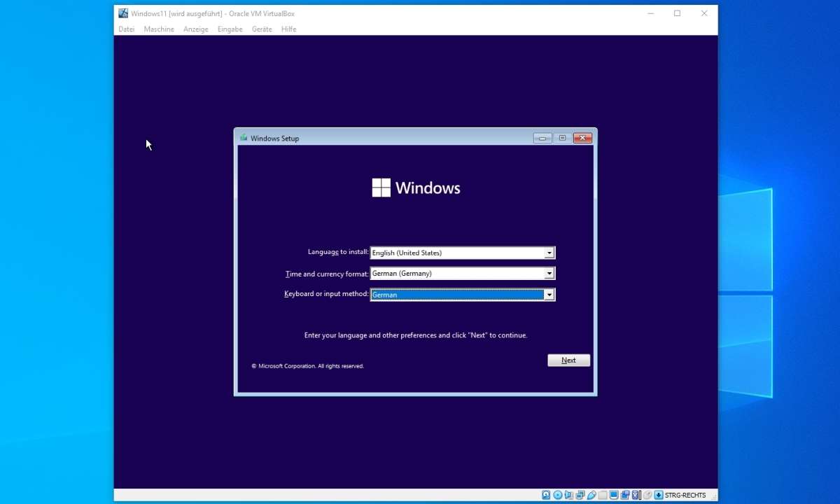Click the network adapter status bar icon
The image size is (840, 504).
580,495
